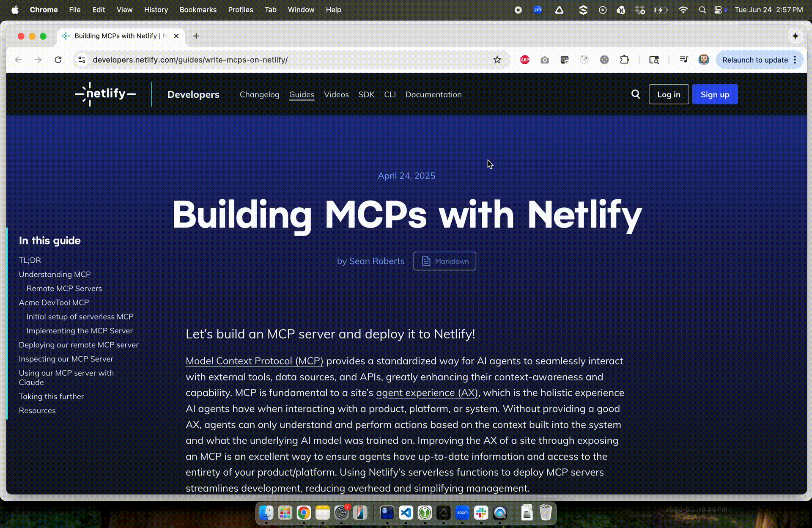
Task: Open the Chrome three-dot menu
Action: point(795,60)
